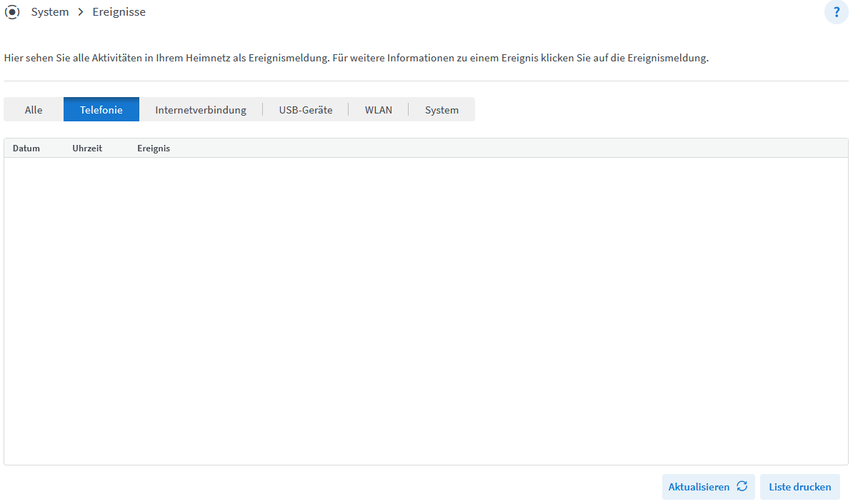The width and height of the screenshot is (853, 504).
Task: Click the System icon in the breadcrumb
Action: click(12, 12)
